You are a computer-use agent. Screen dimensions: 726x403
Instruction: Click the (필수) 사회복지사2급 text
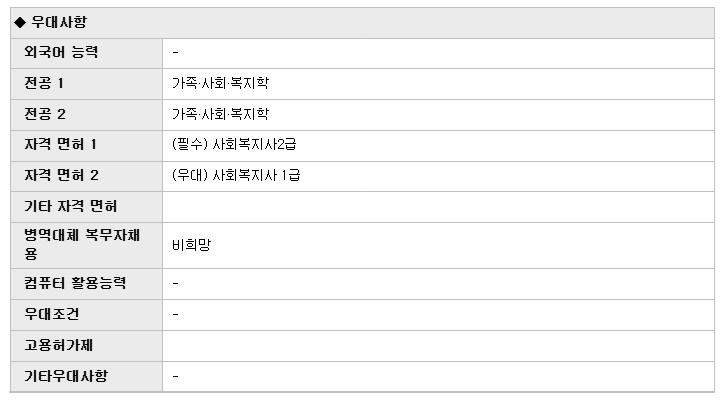pyautogui.click(x=234, y=145)
